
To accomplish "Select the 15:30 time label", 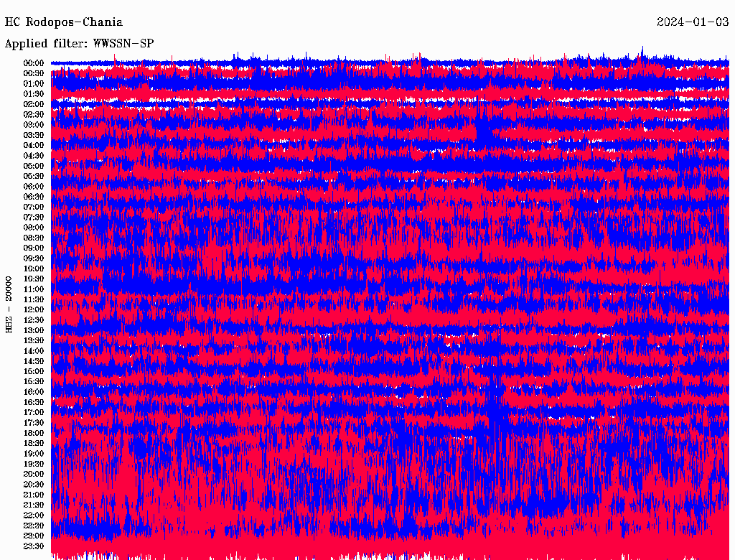I will 34,382.
